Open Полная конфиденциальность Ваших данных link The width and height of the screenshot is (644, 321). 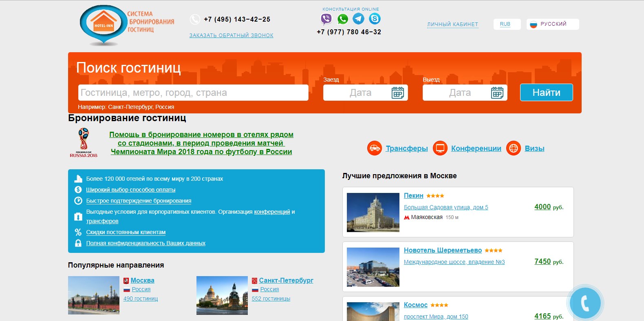pyautogui.click(x=146, y=243)
